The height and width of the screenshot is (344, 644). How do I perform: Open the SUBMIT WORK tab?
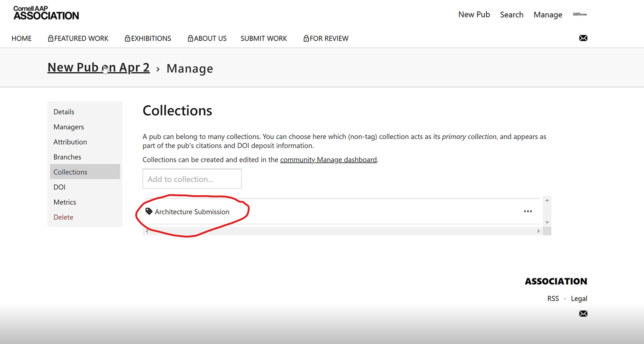click(264, 38)
